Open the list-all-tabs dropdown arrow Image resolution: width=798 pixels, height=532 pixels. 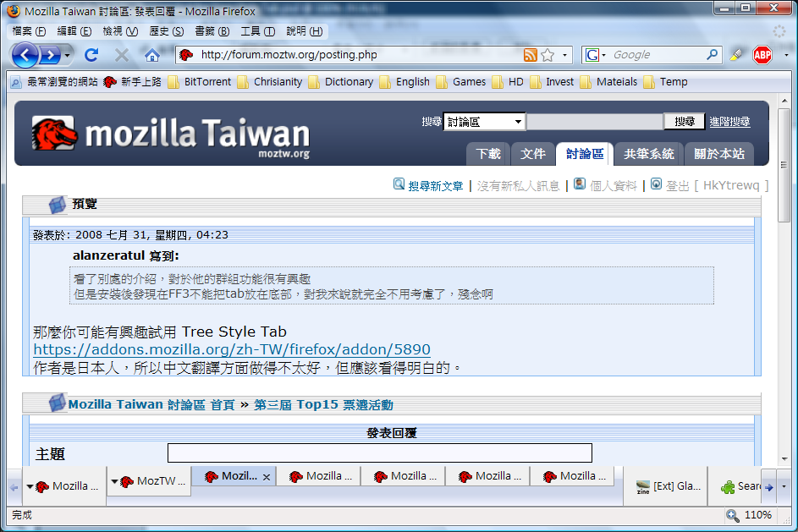coord(784,486)
